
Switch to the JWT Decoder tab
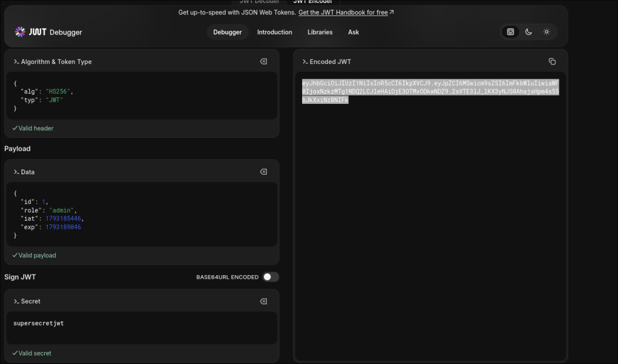point(259,2)
